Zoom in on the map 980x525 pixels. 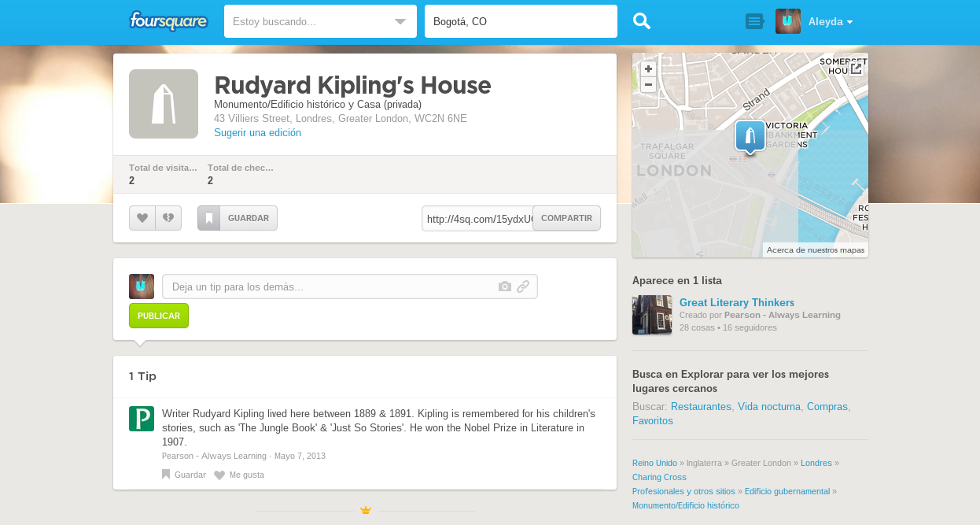649,69
